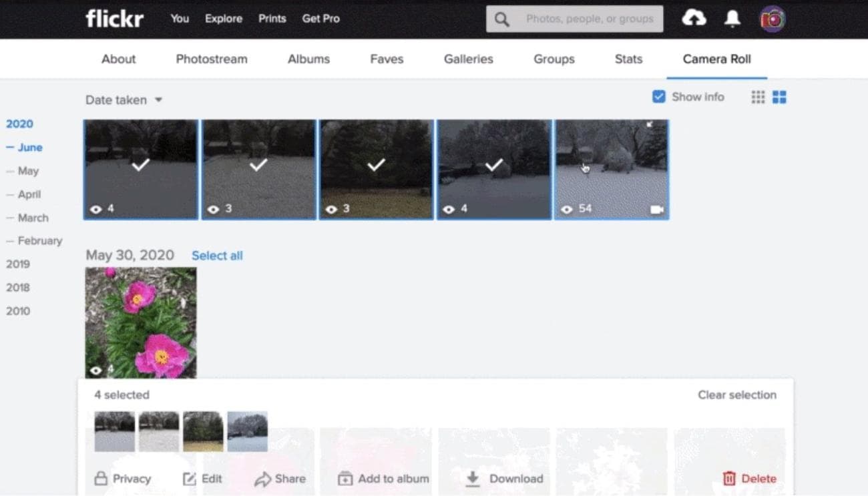Click the Add to album button
868x496 pixels.
coord(383,479)
